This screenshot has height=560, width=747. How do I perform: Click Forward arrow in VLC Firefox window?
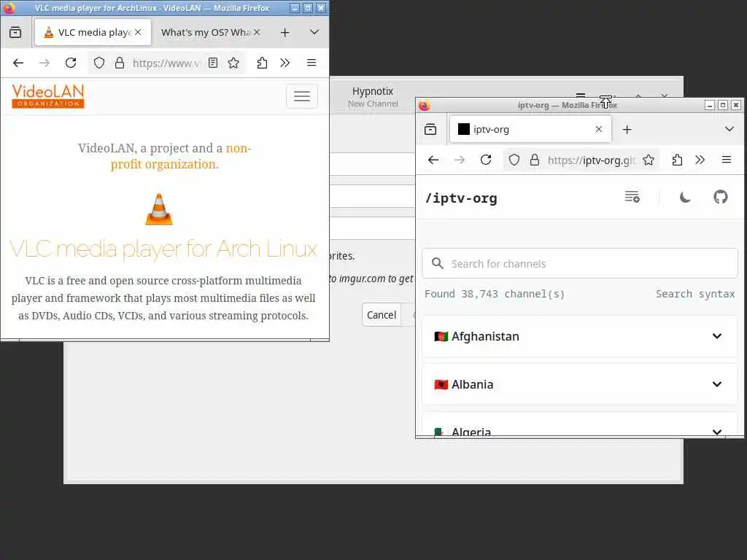click(x=44, y=63)
